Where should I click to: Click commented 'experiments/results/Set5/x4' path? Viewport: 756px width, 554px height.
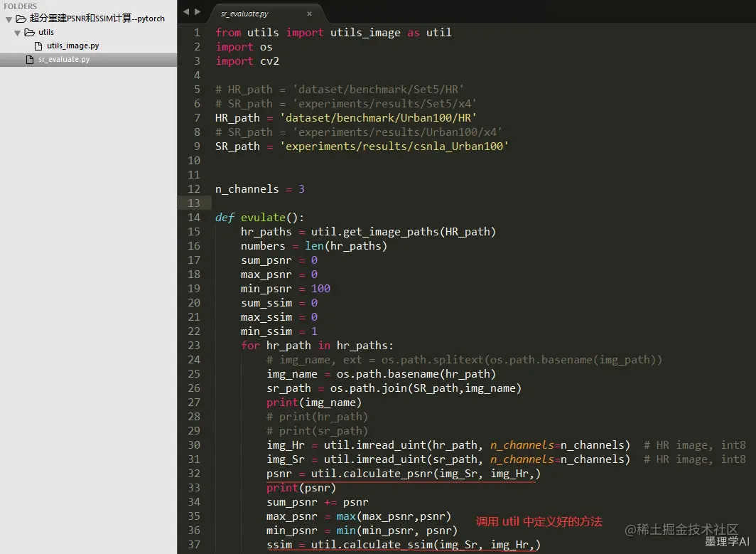coord(384,103)
